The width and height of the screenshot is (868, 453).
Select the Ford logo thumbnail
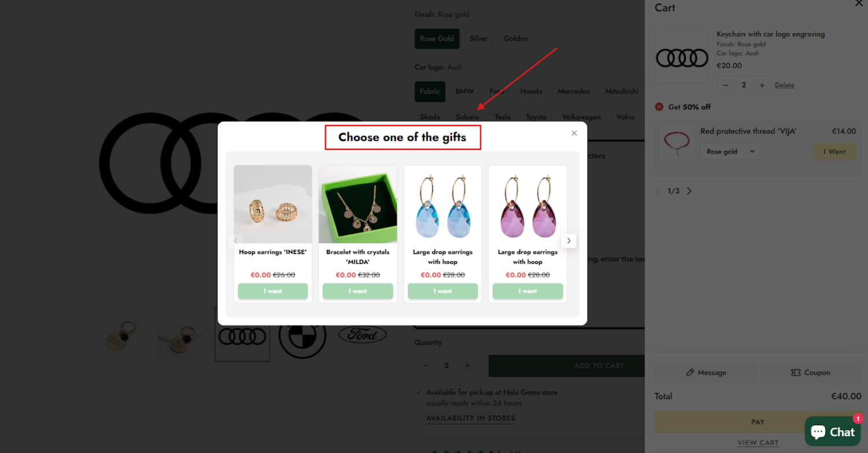click(363, 334)
